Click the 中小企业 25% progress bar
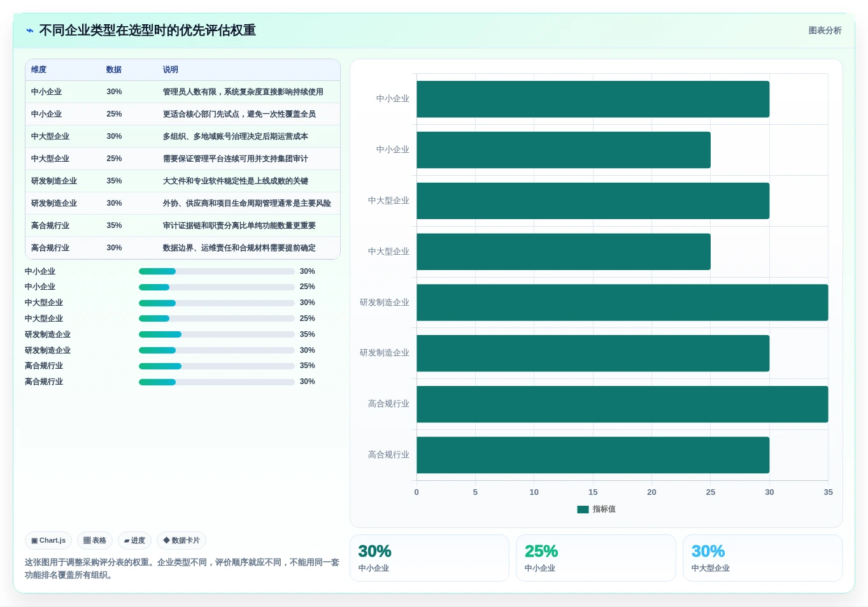The image size is (868, 607). (217, 287)
